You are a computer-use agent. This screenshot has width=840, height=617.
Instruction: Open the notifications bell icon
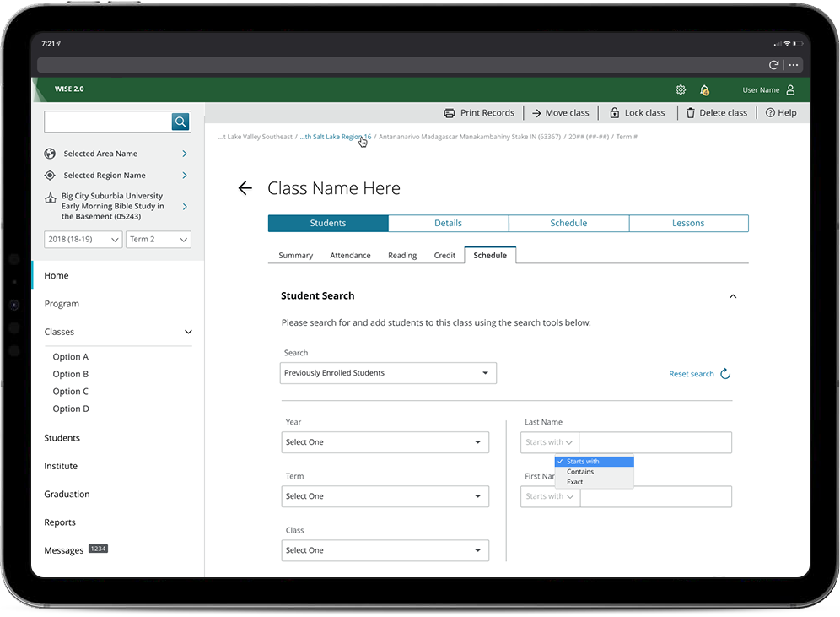(x=704, y=90)
